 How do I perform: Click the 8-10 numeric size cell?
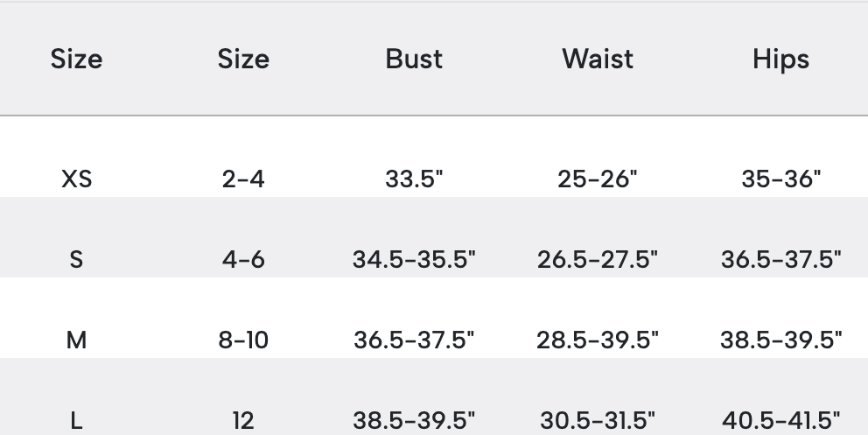pos(243,340)
